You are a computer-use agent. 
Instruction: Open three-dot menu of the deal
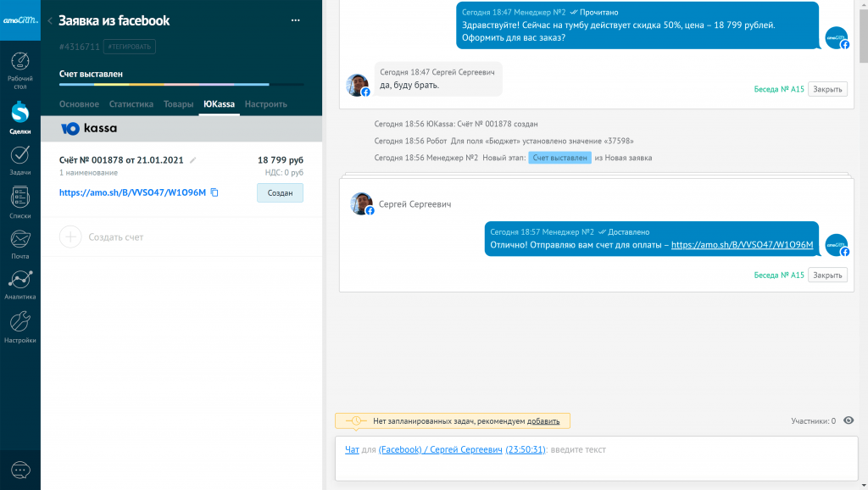click(x=295, y=20)
